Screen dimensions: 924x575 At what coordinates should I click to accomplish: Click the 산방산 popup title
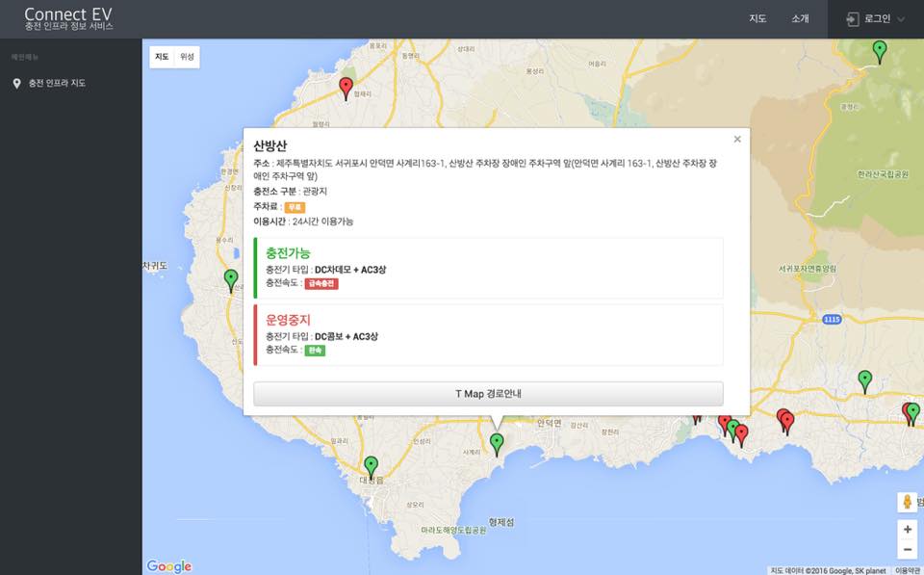(270, 145)
